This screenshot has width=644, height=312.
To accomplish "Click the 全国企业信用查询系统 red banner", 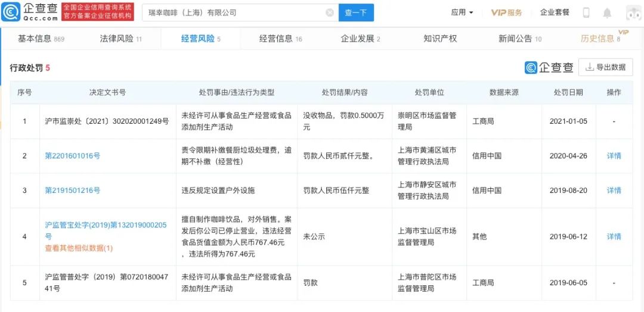I will coord(98,12).
